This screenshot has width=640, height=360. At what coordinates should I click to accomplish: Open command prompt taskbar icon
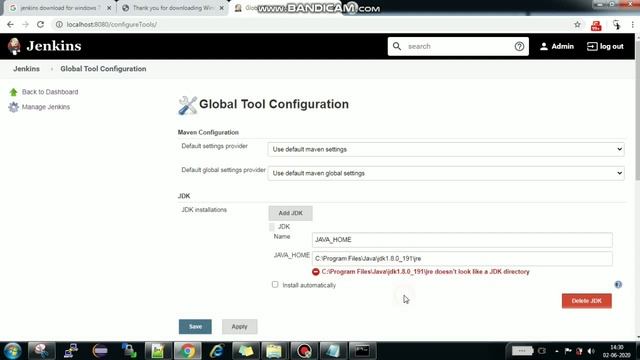coord(362,351)
